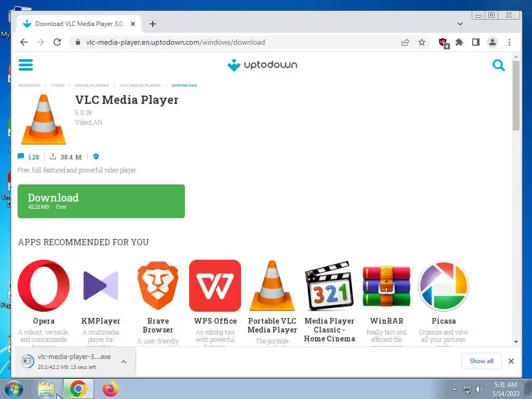532x399 pixels.
Task: Expand the vlc-media-player download options arrow
Action: click(124, 362)
